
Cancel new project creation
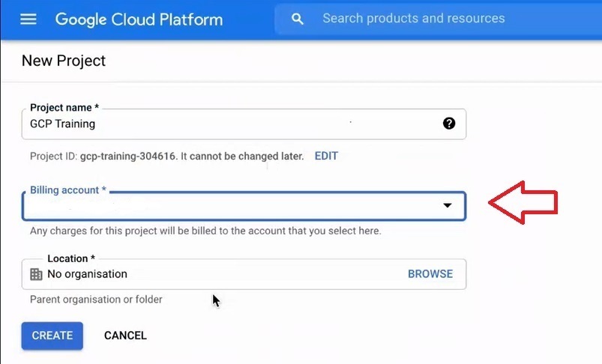125,336
